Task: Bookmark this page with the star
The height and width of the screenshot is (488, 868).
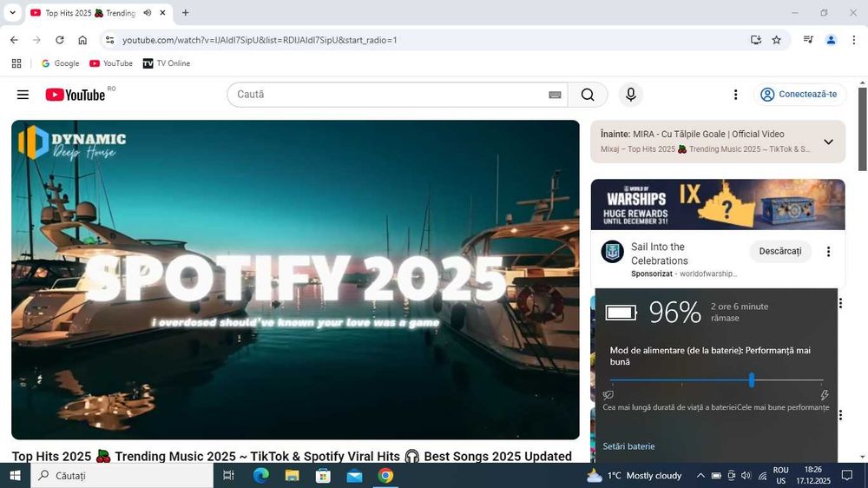Action: pos(777,40)
